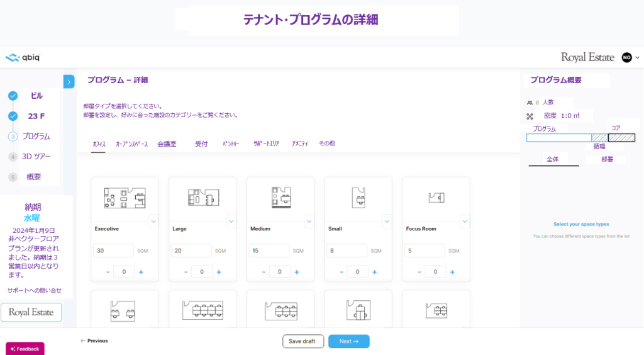Select the Small office floor plan thumbnail
The width and height of the screenshot is (644, 355).
click(358, 198)
